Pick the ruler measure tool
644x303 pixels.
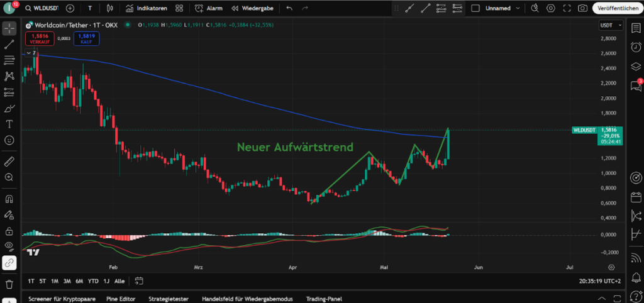pos(9,162)
